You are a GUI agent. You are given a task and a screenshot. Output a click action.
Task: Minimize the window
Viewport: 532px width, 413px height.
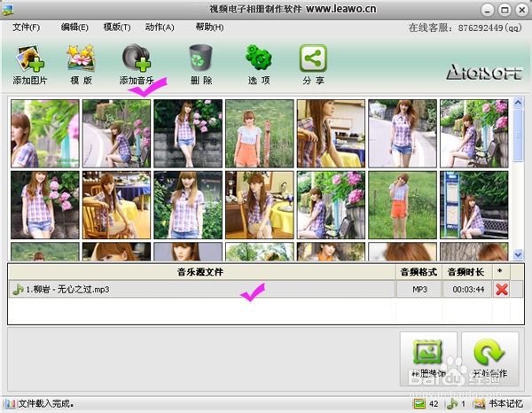pyautogui.click(x=487, y=10)
